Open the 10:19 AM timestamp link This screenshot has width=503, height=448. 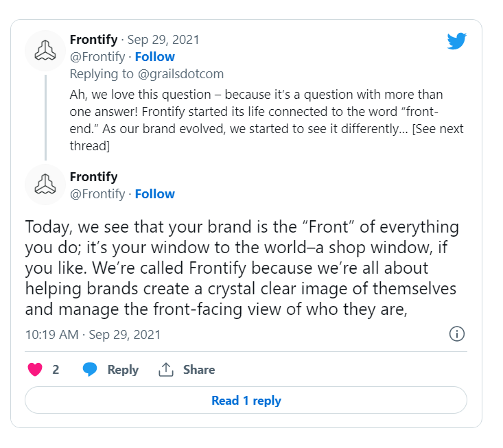[x=93, y=335]
